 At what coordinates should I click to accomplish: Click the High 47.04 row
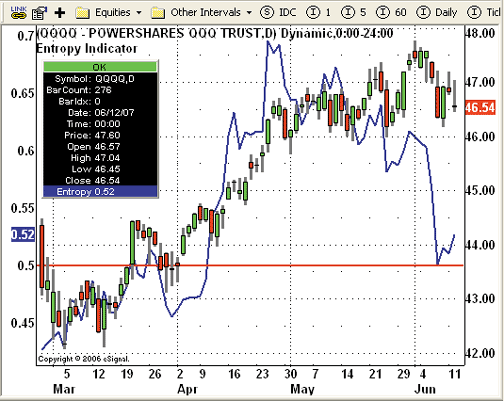point(100,158)
